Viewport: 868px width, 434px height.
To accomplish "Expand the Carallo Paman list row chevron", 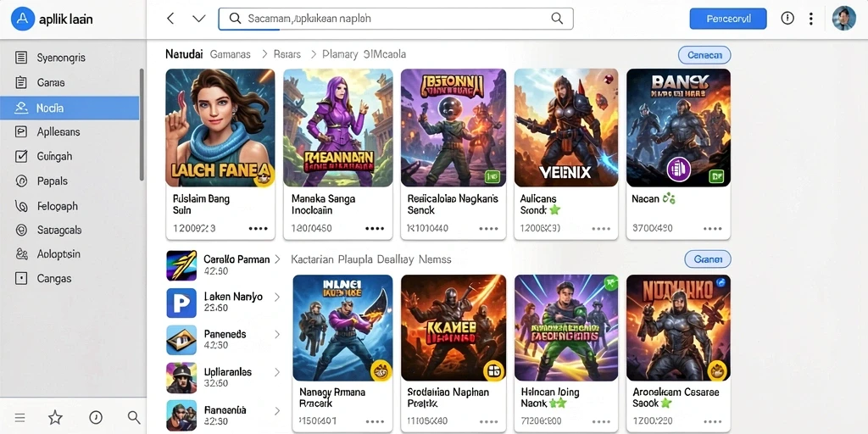I will tap(277, 259).
